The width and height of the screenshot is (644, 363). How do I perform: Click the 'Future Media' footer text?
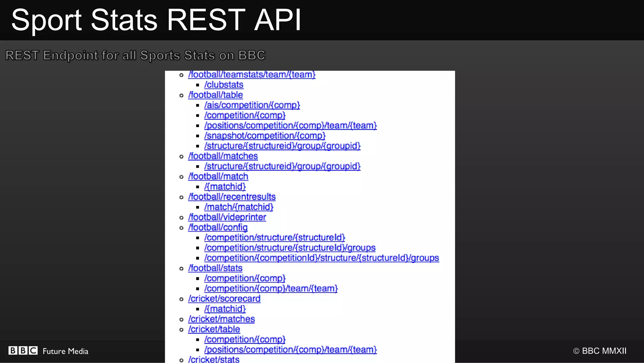[x=65, y=351]
